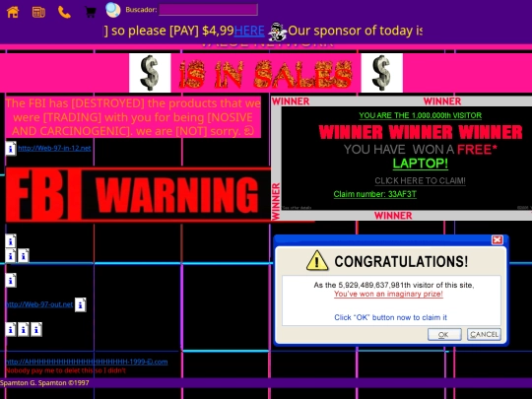Click the first icon in the three-info-icon row
This screenshot has width=532, height=399.
click(x=11, y=329)
